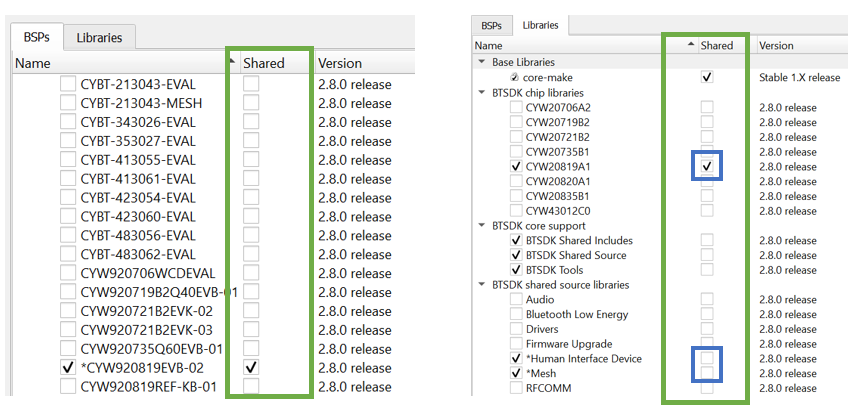Select the "*Human Interface Device" library label
This screenshot has height=417, width=858.
click(x=583, y=358)
